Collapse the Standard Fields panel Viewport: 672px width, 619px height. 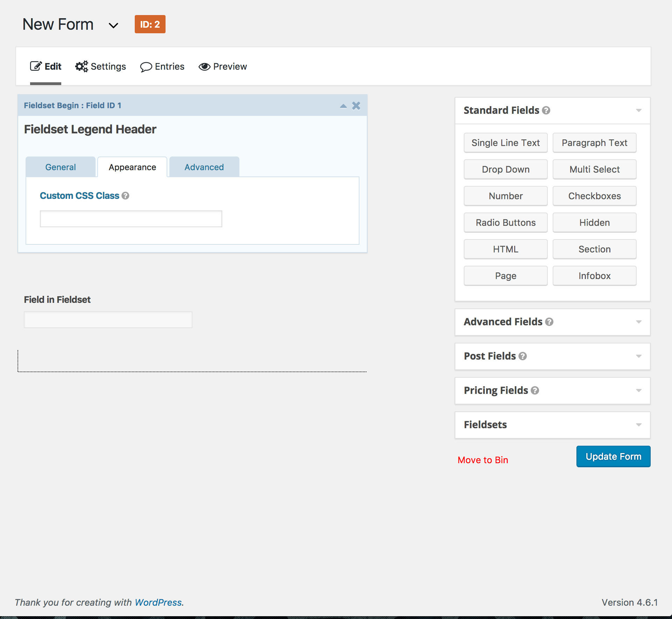pyautogui.click(x=638, y=111)
